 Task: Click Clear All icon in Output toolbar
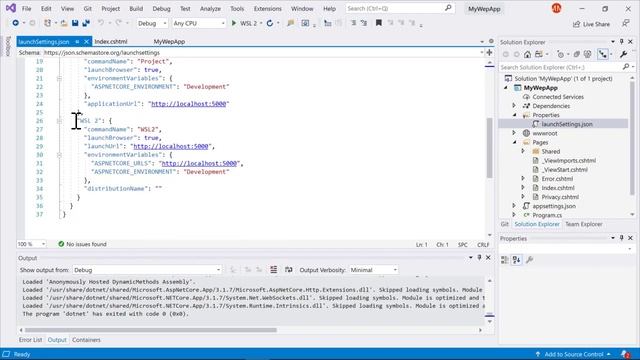click(x=273, y=269)
